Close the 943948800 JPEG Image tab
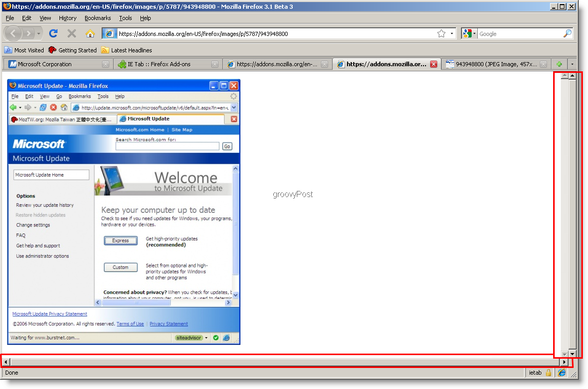This screenshot has height=389, width=588. [543, 64]
